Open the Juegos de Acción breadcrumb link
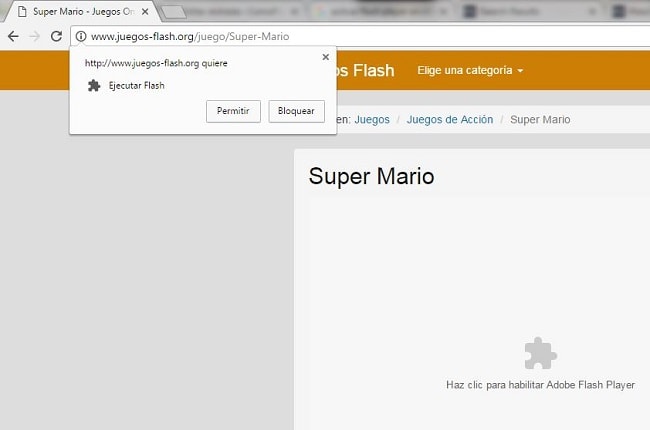Viewport: 650px width, 430px height. coord(450,119)
